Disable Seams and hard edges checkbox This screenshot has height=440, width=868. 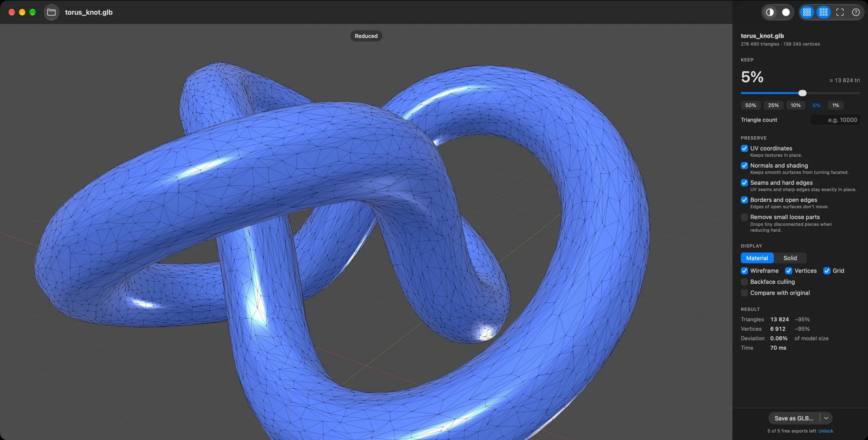(744, 183)
